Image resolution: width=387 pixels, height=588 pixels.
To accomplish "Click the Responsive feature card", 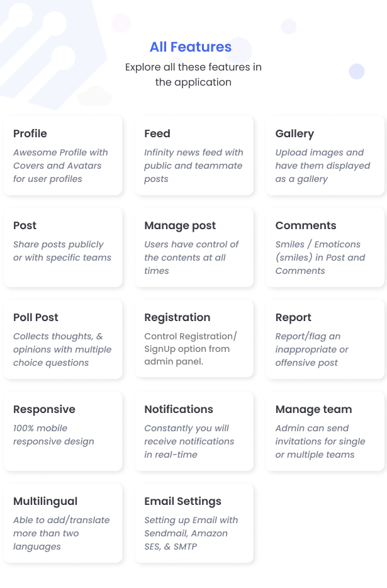I will [63, 431].
